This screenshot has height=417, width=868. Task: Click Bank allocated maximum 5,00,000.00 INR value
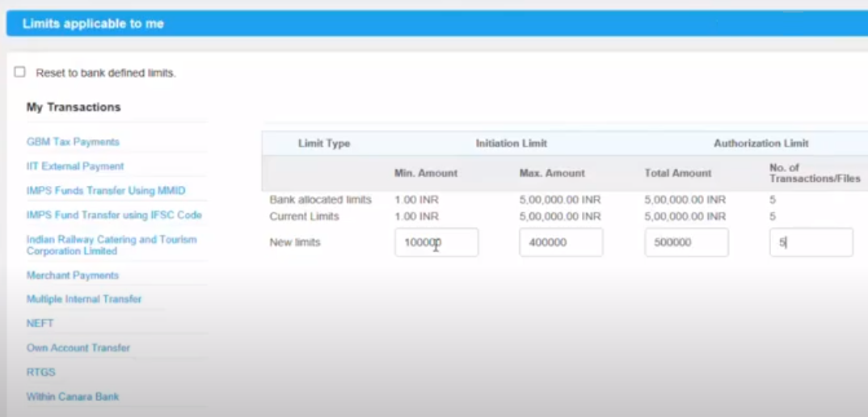click(559, 200)
